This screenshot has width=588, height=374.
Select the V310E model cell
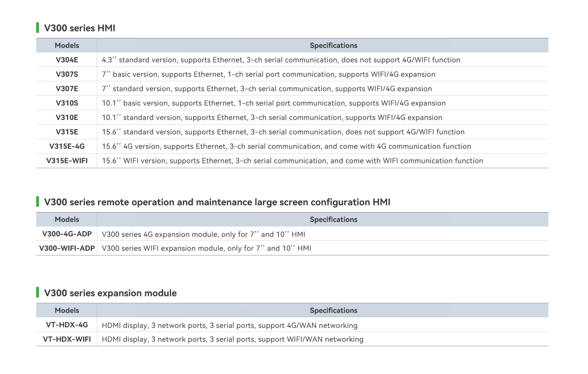click(x=67, y=117)
